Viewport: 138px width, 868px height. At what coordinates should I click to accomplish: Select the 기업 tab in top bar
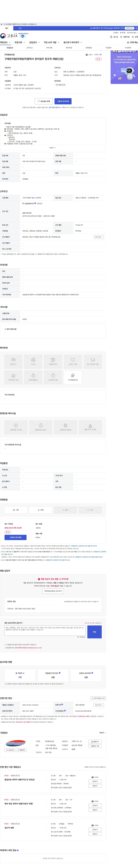tap(20, 28)
